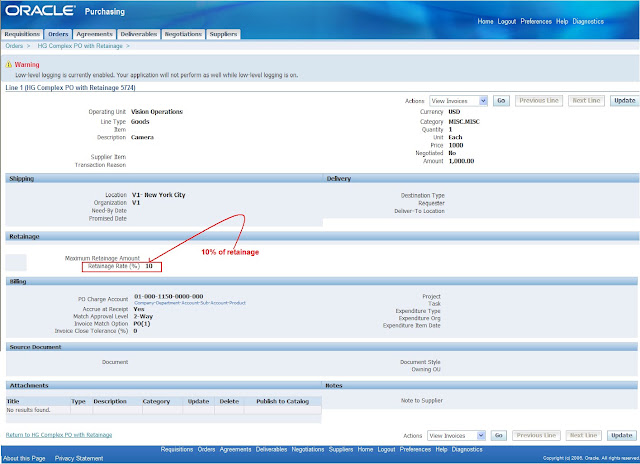The image size is (640, 464).
Task: Click the Line 1 page heading
Action: point(70,88)
